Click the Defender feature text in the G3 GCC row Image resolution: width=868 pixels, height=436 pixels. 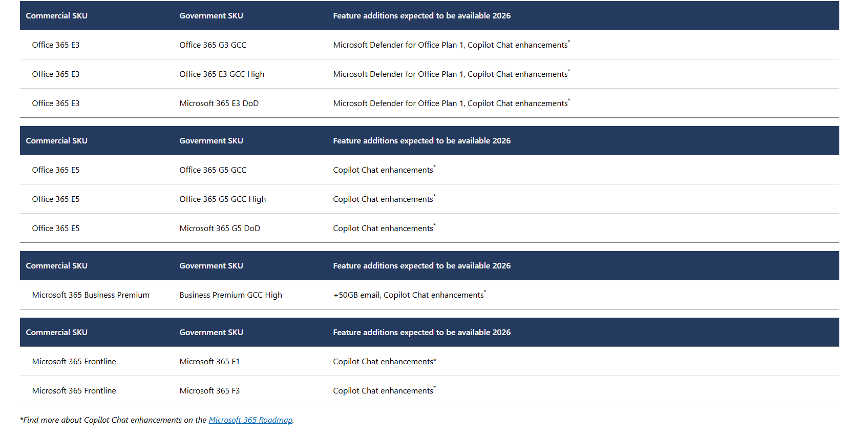451,45
